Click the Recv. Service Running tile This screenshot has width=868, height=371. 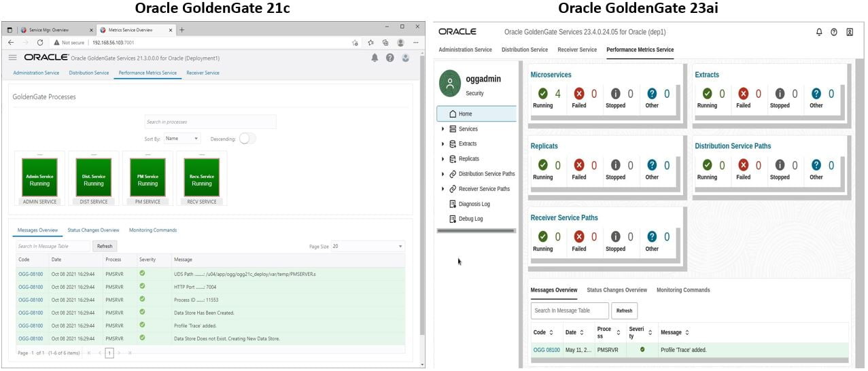tap(201, 178)
